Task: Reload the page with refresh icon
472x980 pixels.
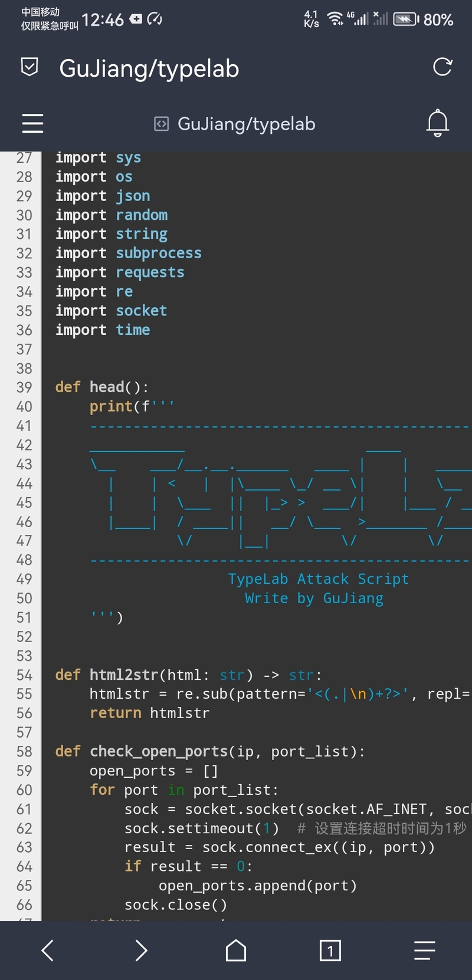Action: pos(442,67)
